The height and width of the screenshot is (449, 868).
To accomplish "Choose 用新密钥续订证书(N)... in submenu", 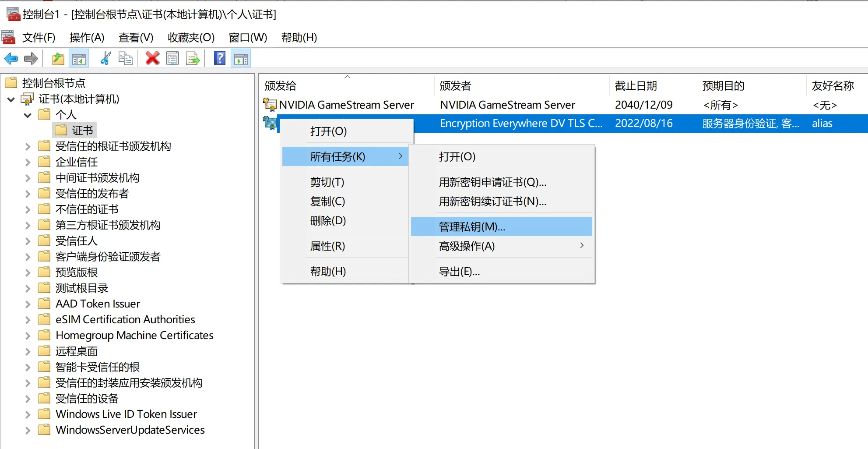I will (501, 202).
